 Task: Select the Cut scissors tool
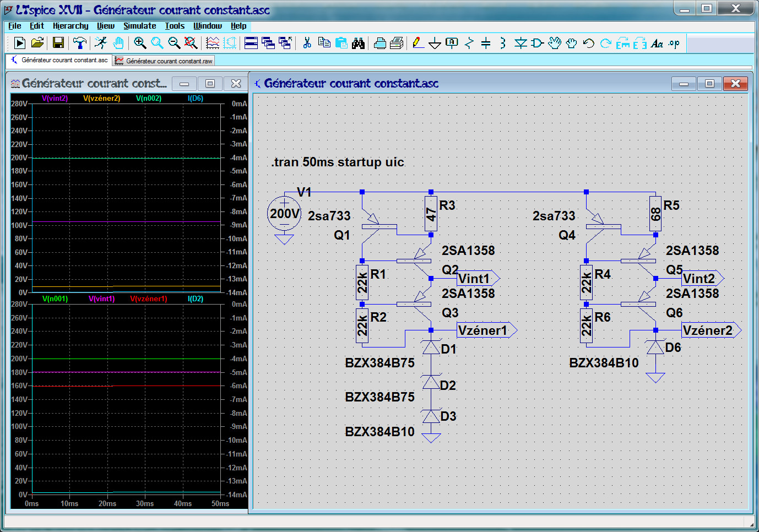pyautogui.click(x=307, y=43)
